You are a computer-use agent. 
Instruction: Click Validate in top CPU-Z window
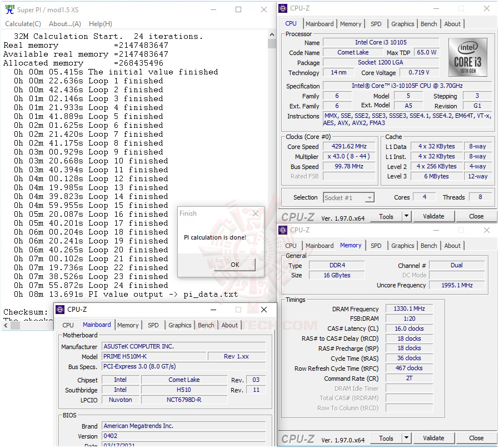pyautogui.click(x=433, y=217)
